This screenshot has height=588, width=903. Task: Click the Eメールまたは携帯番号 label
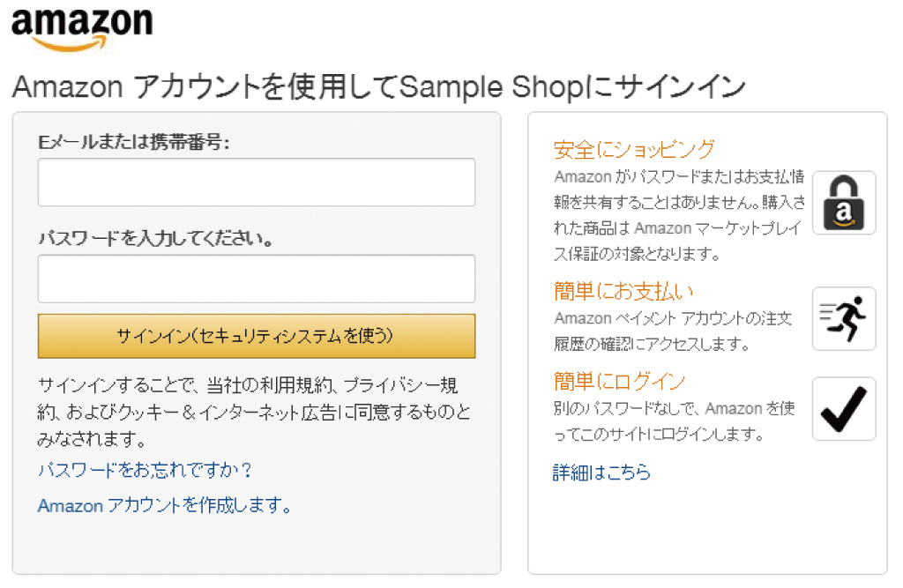(133, 141)
